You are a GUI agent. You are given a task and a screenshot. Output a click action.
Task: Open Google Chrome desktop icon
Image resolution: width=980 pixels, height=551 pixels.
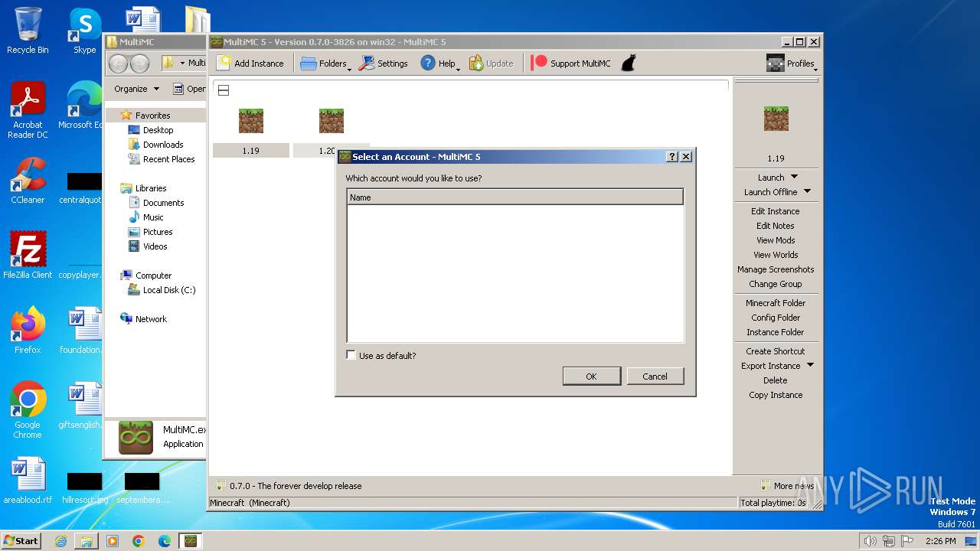[28, 410]
